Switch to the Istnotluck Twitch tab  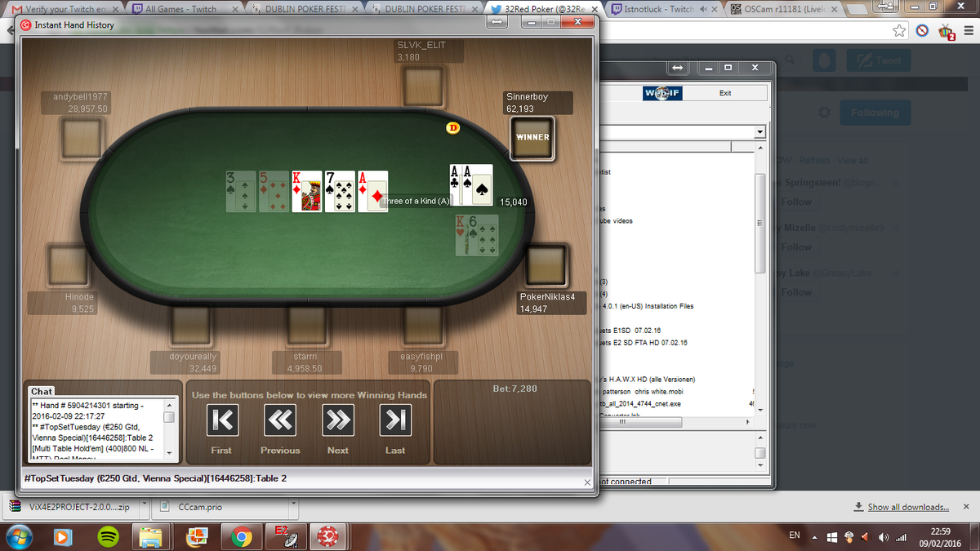pos(663,9)
